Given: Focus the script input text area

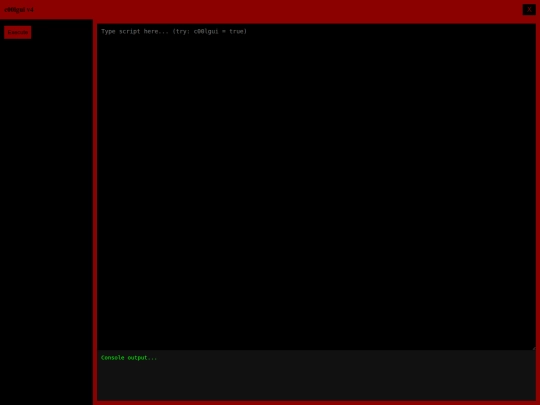Looking at the screenshot, I should [316, 187].
